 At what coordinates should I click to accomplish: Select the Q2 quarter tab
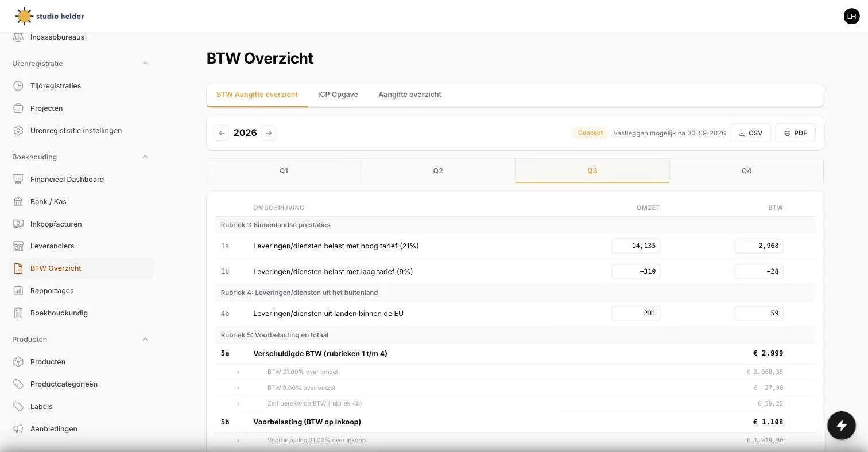coord(438,171)
